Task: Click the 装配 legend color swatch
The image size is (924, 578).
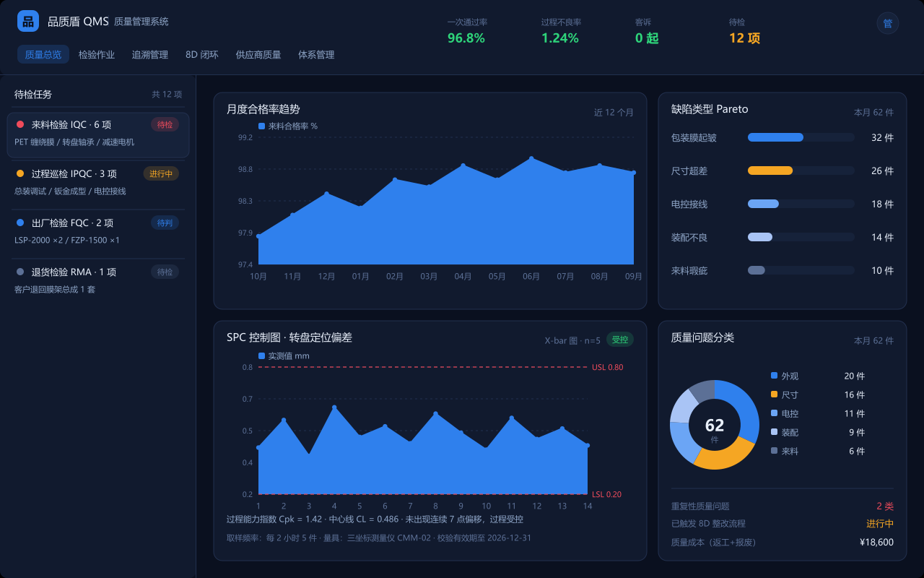Action: pos(775,432)
